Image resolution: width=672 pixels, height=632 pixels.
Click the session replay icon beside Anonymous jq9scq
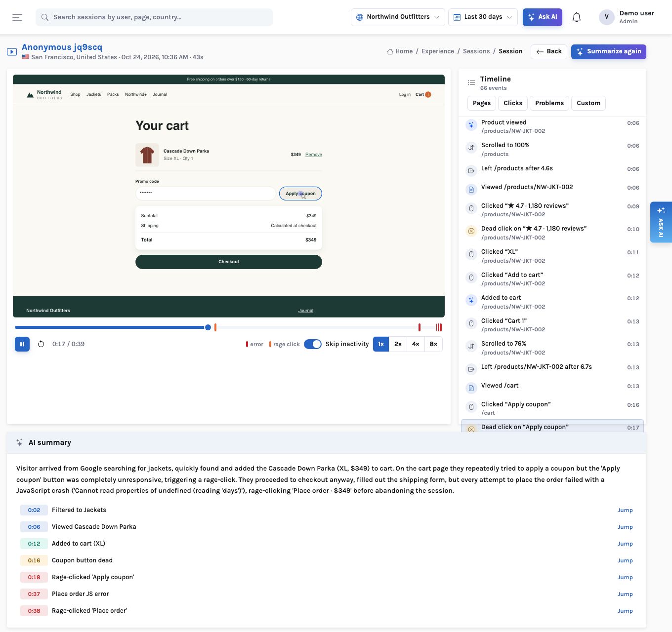pos(12,52)
